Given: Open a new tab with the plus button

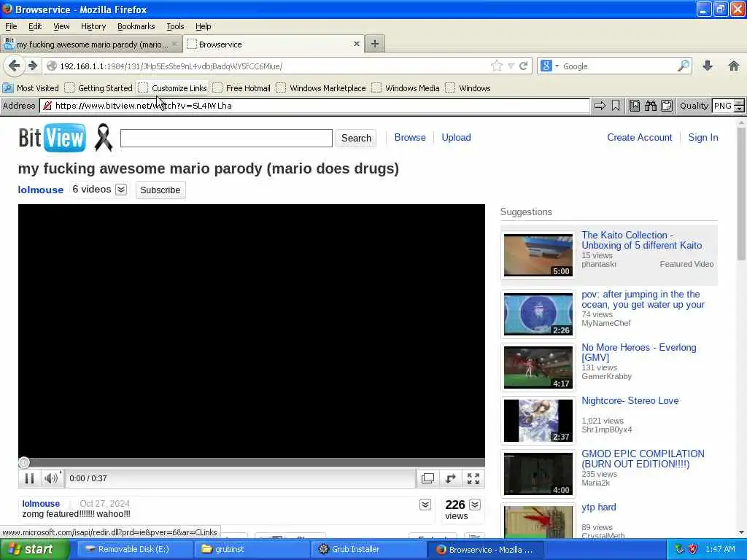Looking at the screenshot, I should pyautogui.click(x=375, y=44).
